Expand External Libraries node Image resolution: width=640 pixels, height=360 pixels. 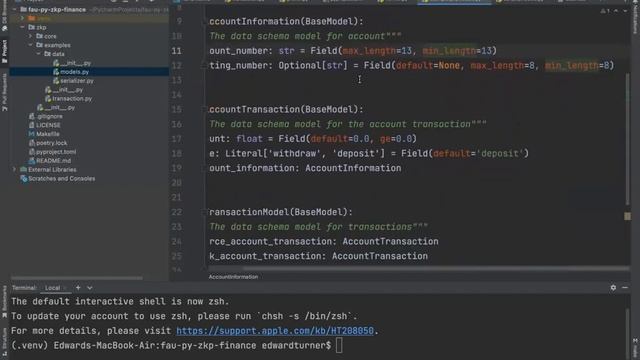14,169
